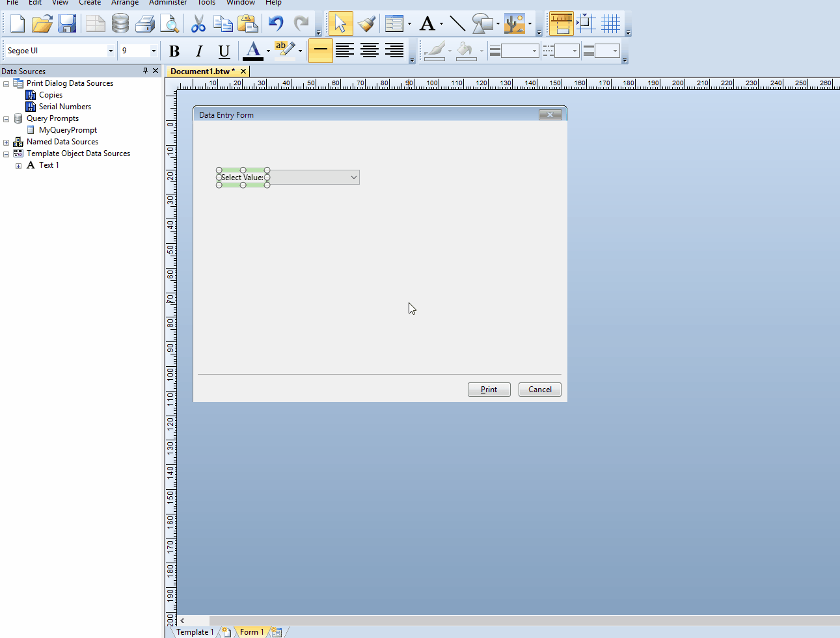Image resolution: width=840 pixels, height=638 pixels.
Task: Click the line color pen icon
Action: pyautogui.click(x=435, y=50)
